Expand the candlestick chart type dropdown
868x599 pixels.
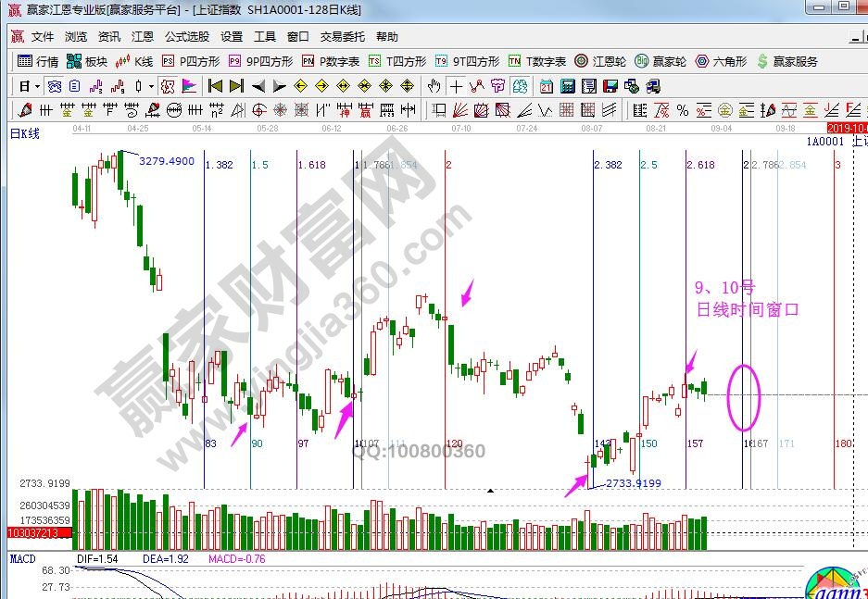[x=152, y=86]
